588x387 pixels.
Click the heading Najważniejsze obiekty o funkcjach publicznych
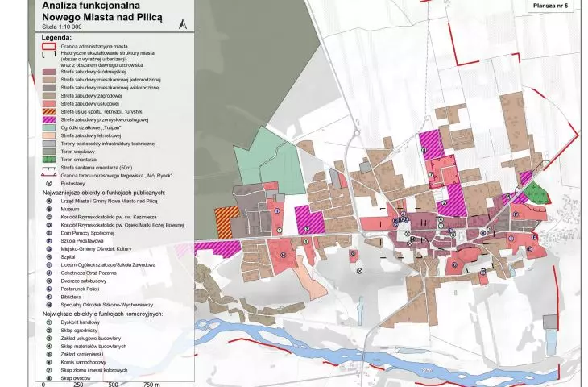104,193
